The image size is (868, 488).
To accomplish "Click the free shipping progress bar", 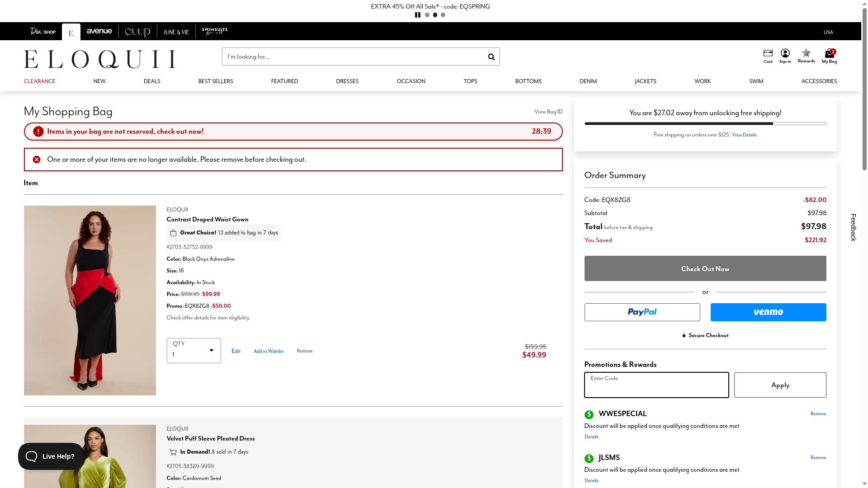I will pyautogui.click(x=705, y=123).
